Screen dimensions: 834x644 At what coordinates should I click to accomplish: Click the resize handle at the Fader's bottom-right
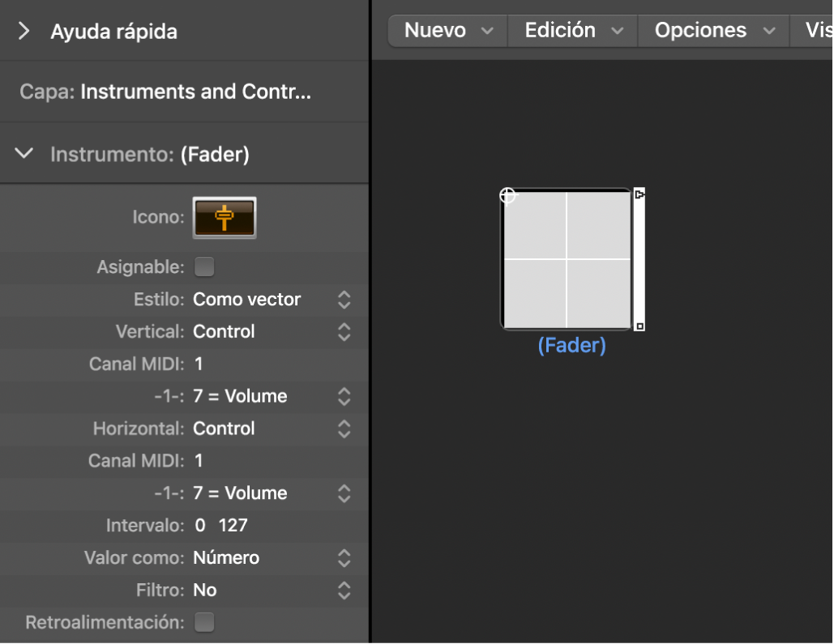(639, 325)
